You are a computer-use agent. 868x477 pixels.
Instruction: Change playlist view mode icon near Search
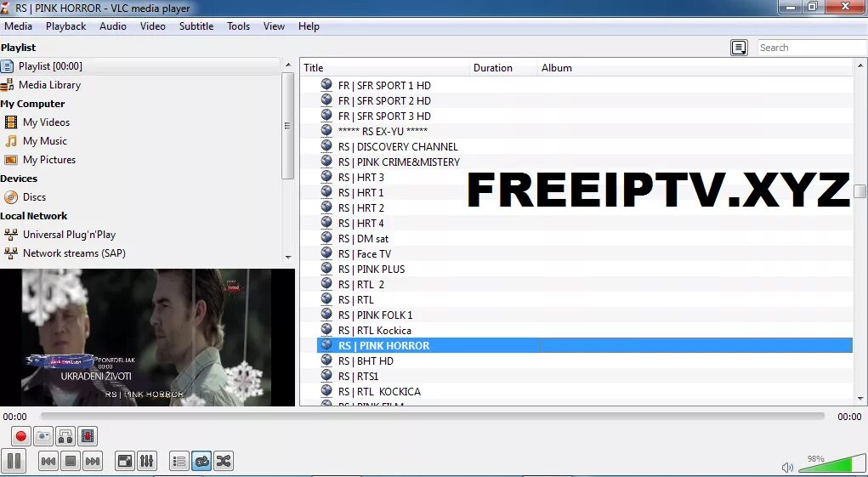[x=739, y=48]
